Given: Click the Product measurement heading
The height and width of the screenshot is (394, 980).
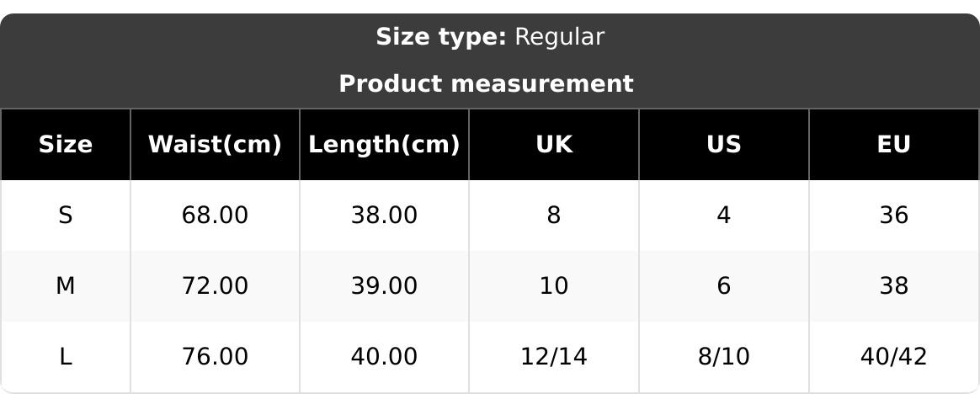Looking at the screenshot, I should (x=486, y=84).
